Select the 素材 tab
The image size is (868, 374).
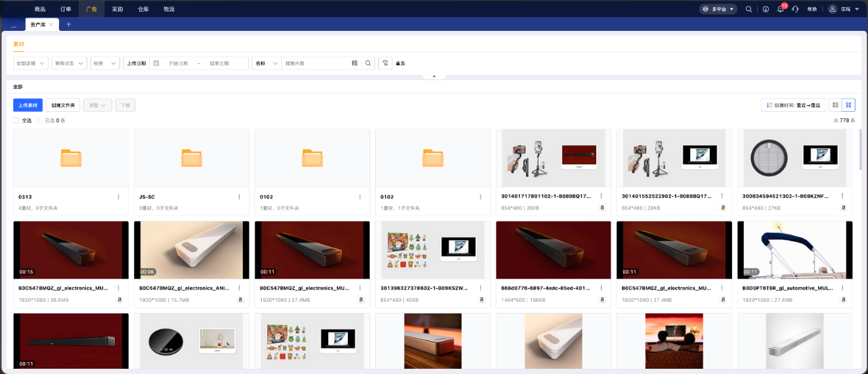coord(18,44)
